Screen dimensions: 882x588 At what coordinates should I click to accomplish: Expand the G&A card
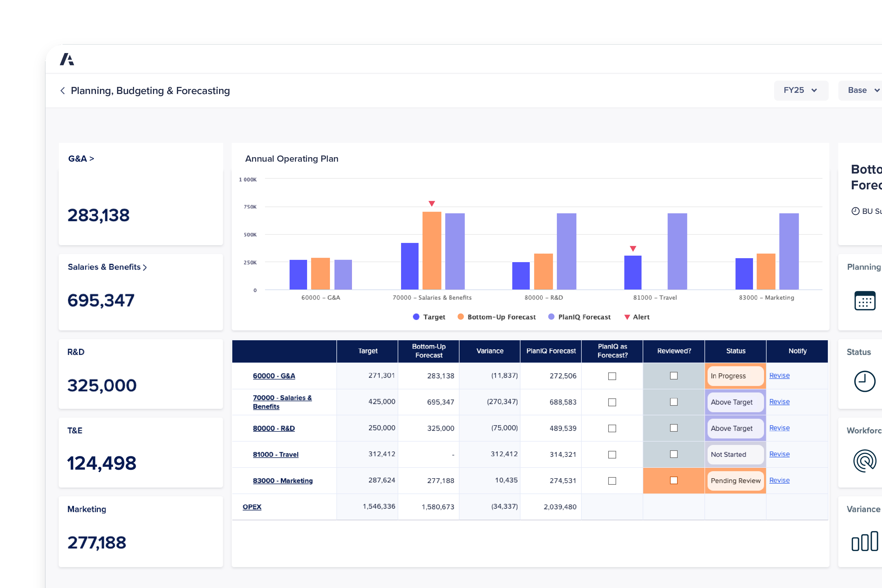pyautogui.click(x=81, y=159)
